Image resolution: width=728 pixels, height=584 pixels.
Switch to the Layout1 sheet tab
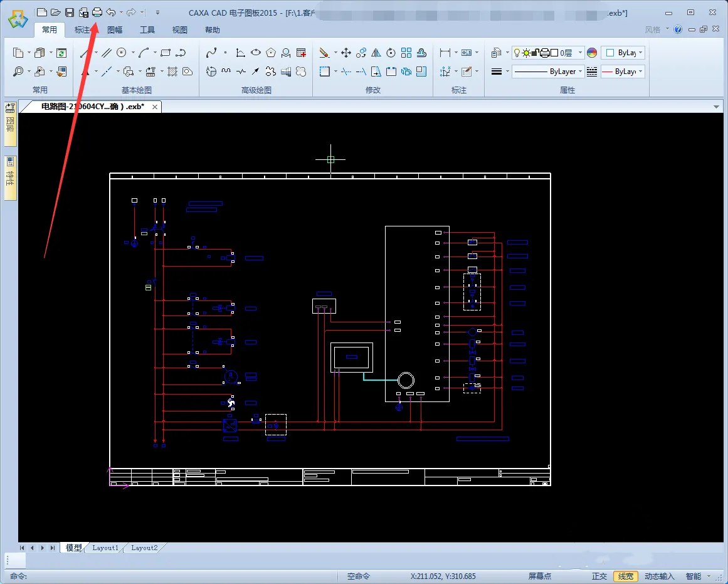(x=105, y=548)
